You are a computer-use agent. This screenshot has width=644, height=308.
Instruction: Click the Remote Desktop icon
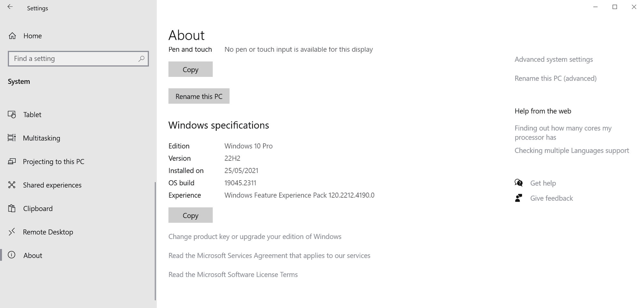12,232
